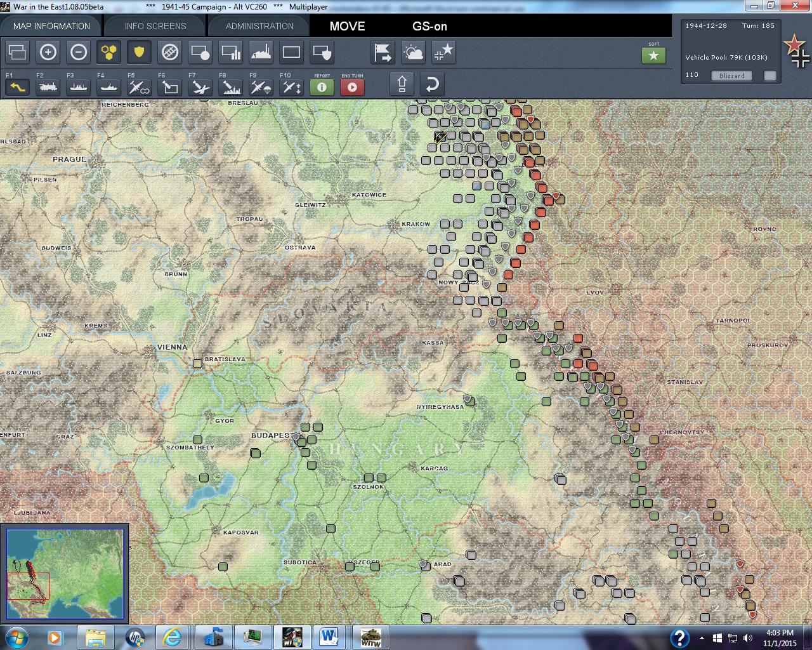Click the green SOFT star button
The image size is (812, 650).
(654, 56)
